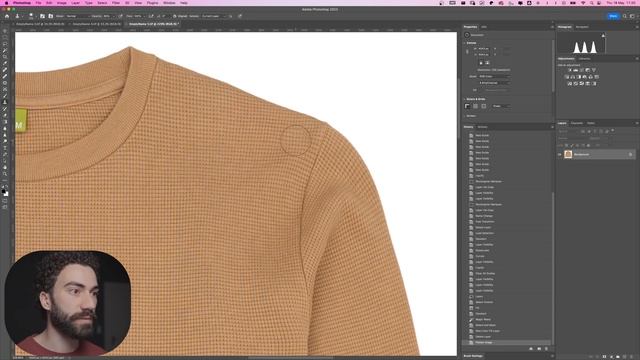Click the canvas Width input field
Screen dimensions: 640x360
tap(484, 49)
